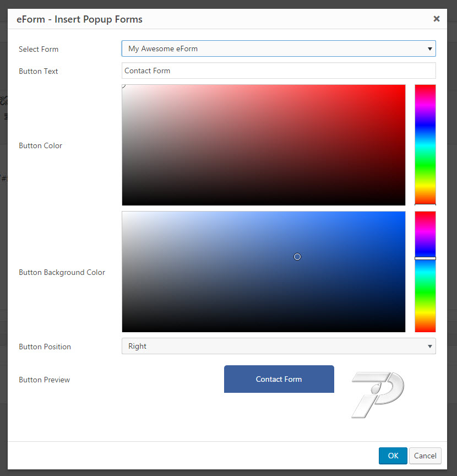This screenshot has height=476, width=457.
Task: Click the Button Position label
Action: click(x=45, y=347)
